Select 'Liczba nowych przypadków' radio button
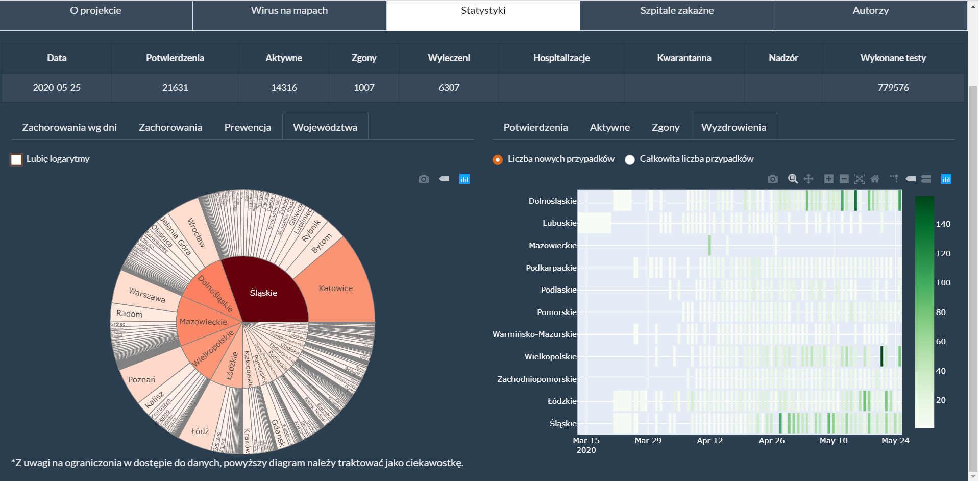The image size is (980, 481). [x=498, y=160]
